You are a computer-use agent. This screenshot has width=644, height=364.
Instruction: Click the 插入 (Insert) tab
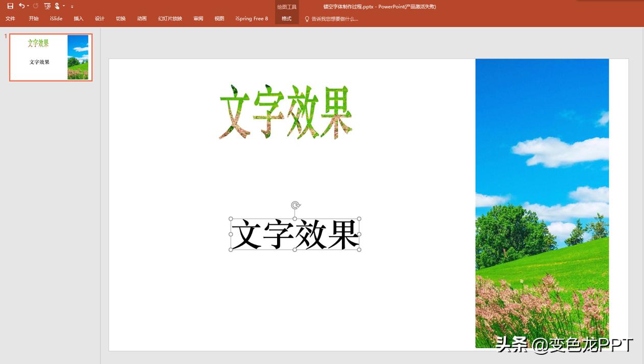(78, 19)
